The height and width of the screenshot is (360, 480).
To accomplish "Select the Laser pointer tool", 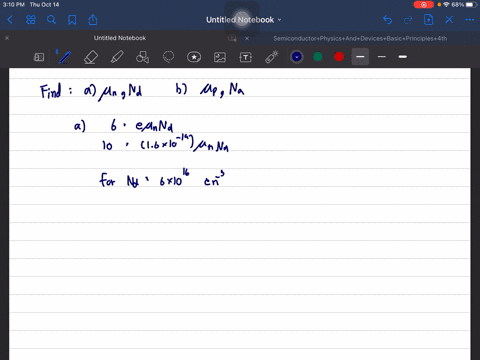I will pyautogui.click(x=272, y=57).
